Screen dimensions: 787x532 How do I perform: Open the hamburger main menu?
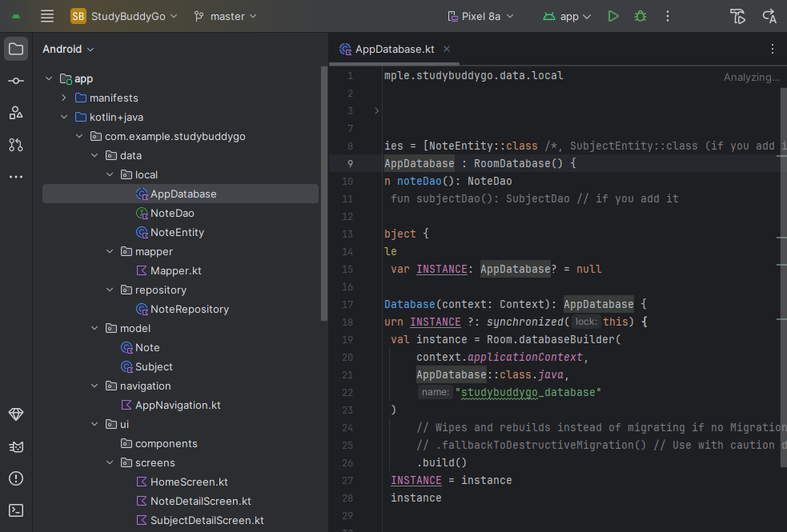tap(47, 16)
